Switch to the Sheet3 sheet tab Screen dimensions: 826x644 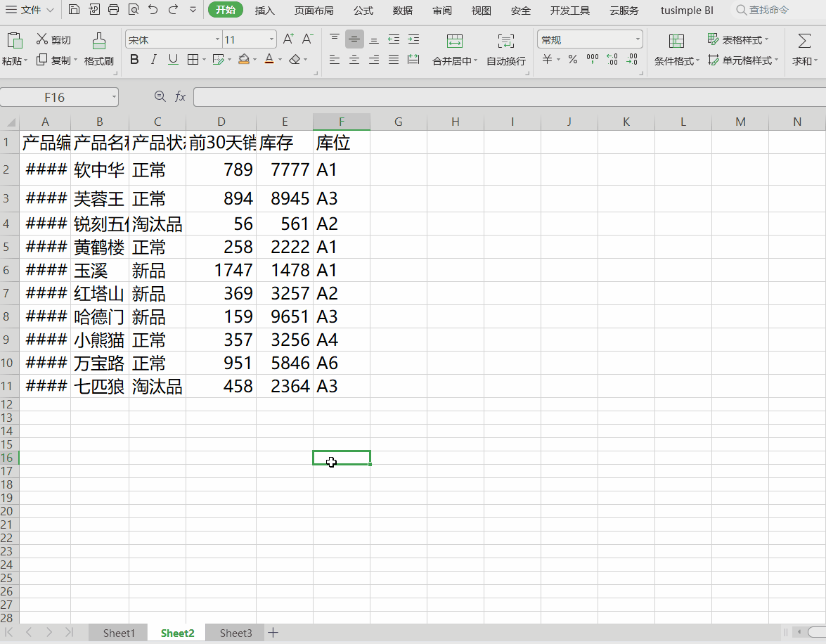(235, 633)
